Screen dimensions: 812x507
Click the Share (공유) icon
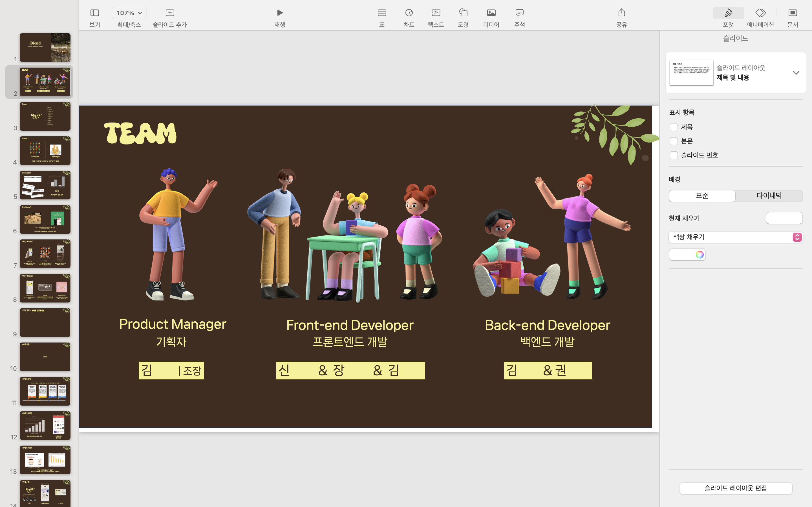point(621,13)
